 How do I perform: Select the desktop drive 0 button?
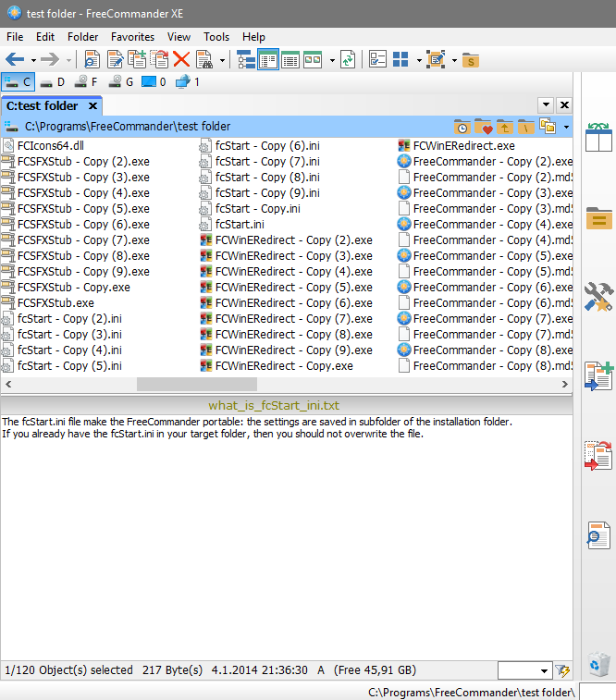click(x=154, y=82)
